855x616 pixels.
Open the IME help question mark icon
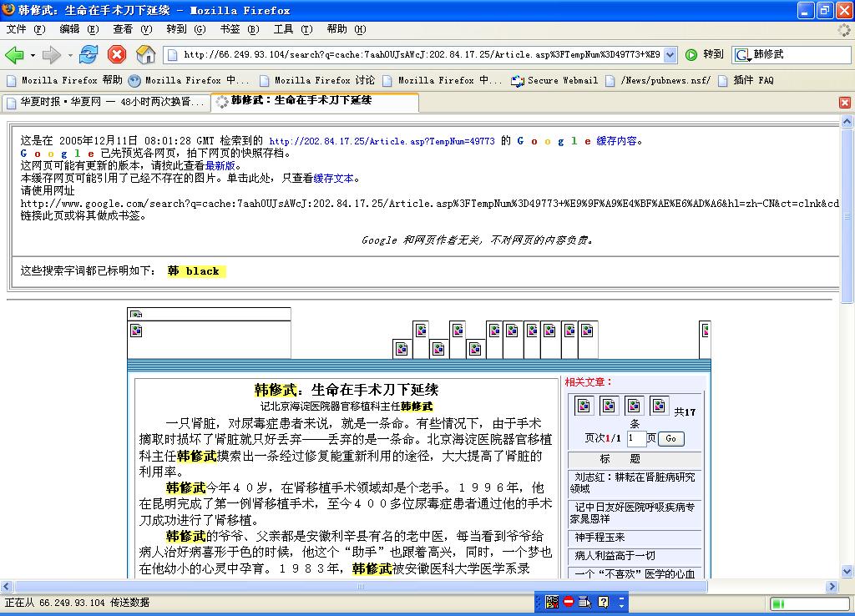point(603,601)
